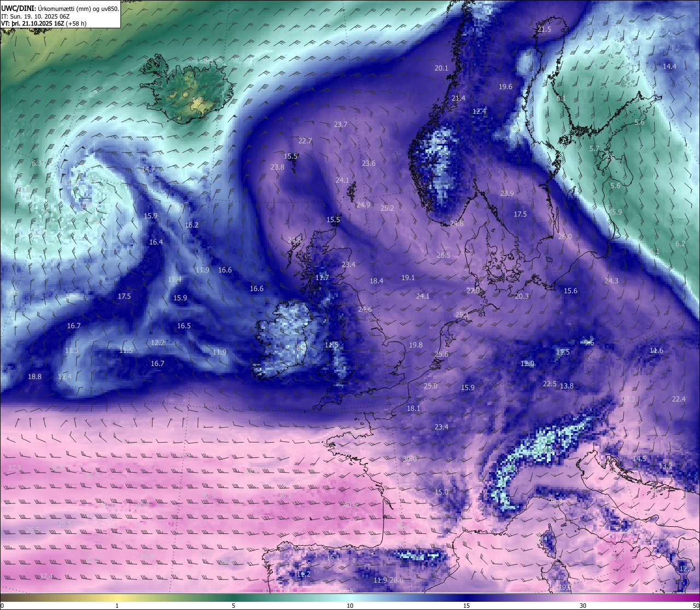The width and height of the screenshot is (700, 610).
Task: Click the 14.4 value at the upper right
Action: pos(669,67)
